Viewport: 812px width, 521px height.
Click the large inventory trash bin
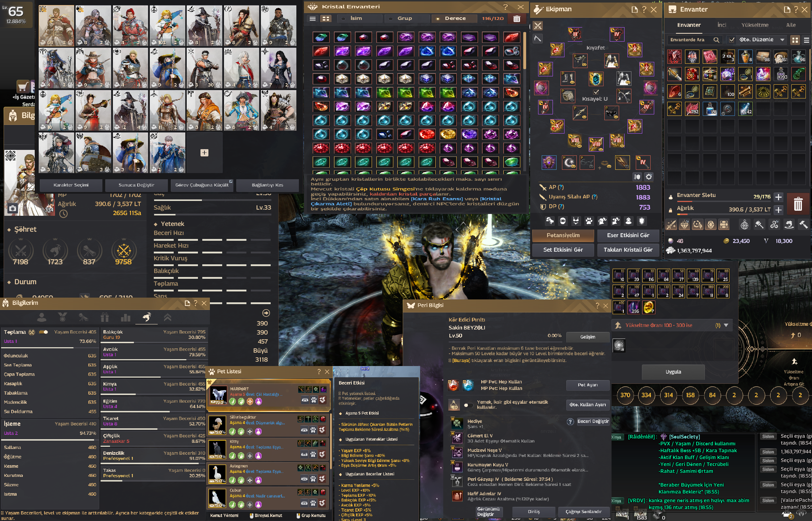(798, 204)
